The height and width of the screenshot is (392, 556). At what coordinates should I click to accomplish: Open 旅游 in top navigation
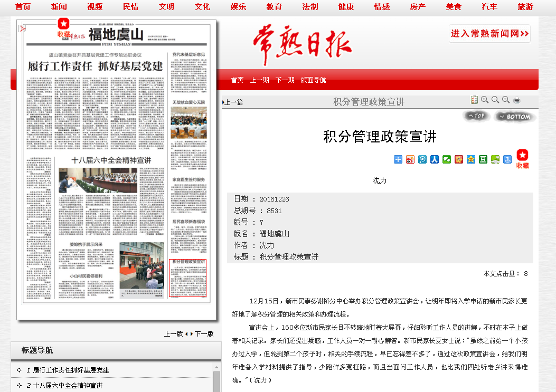[525, 7]
